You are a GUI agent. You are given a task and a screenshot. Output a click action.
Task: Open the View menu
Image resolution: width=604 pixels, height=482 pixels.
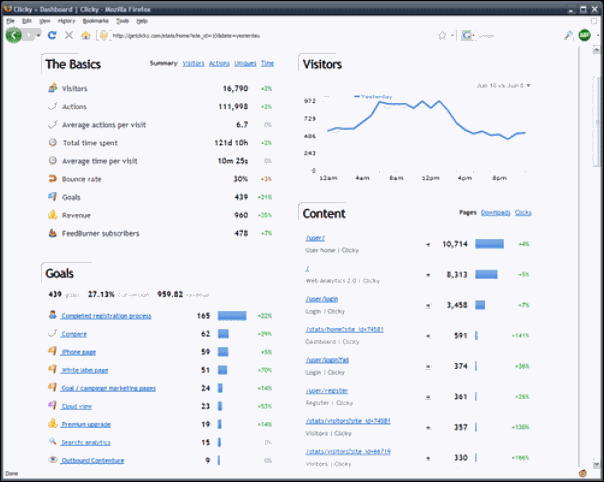coord(45,21)
